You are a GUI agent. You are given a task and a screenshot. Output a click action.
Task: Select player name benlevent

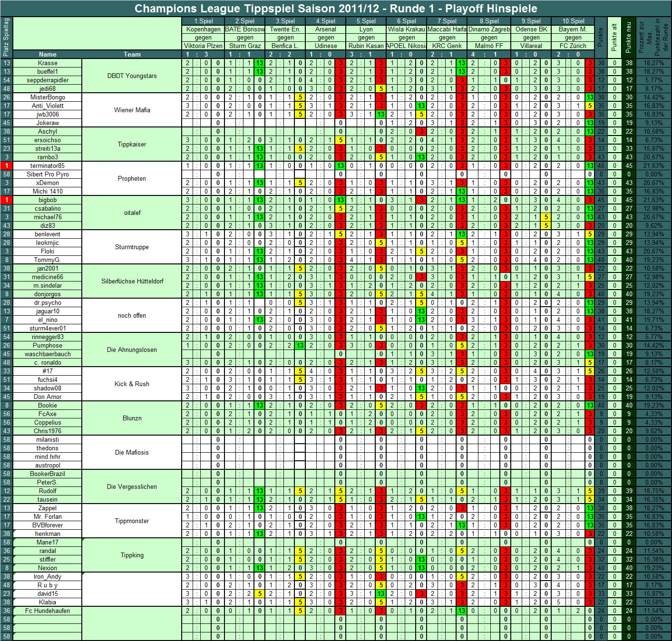click(x=48, y=234)
